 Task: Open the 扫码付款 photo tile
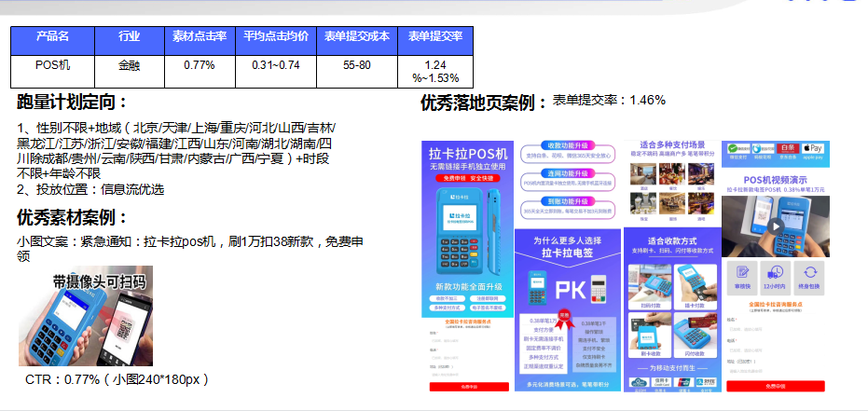[651, 286]
